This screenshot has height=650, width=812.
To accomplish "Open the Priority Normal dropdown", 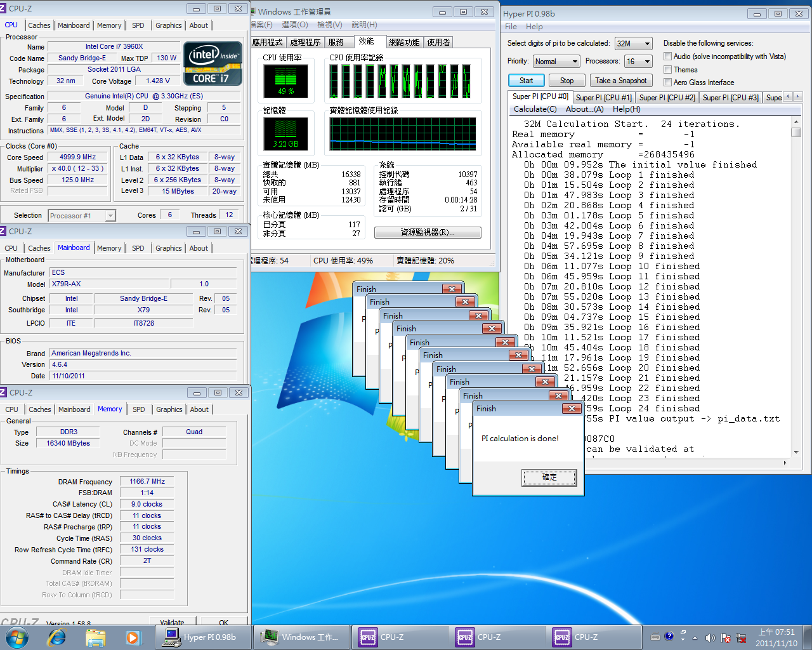I will 556,61.
